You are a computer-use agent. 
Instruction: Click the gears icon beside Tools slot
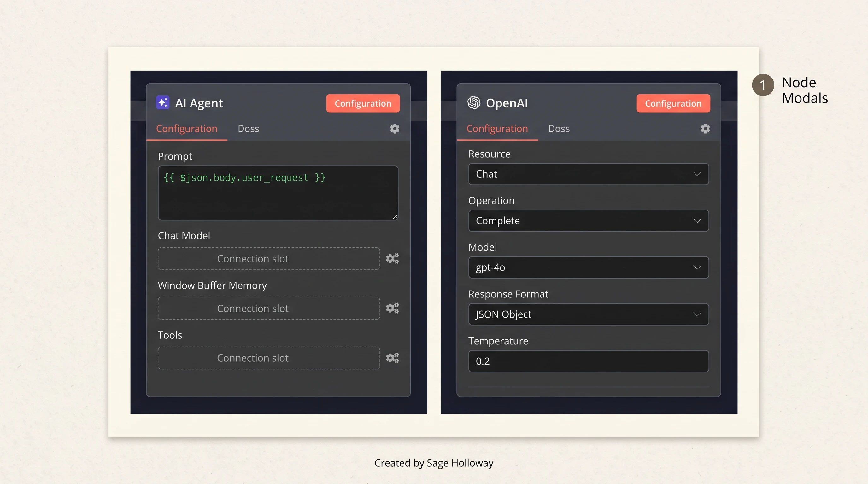point(392,358)
